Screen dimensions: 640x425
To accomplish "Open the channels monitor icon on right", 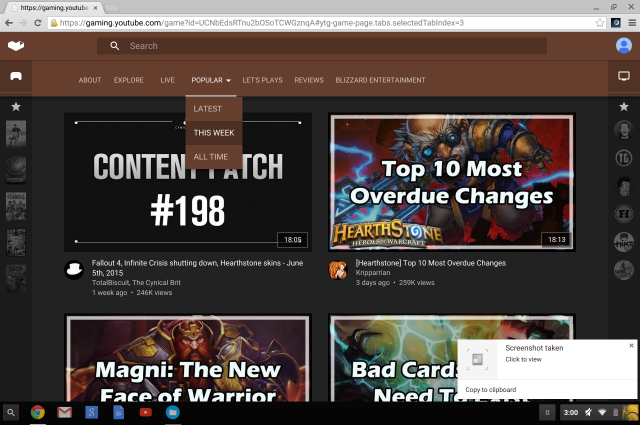I will coord(624,76).
